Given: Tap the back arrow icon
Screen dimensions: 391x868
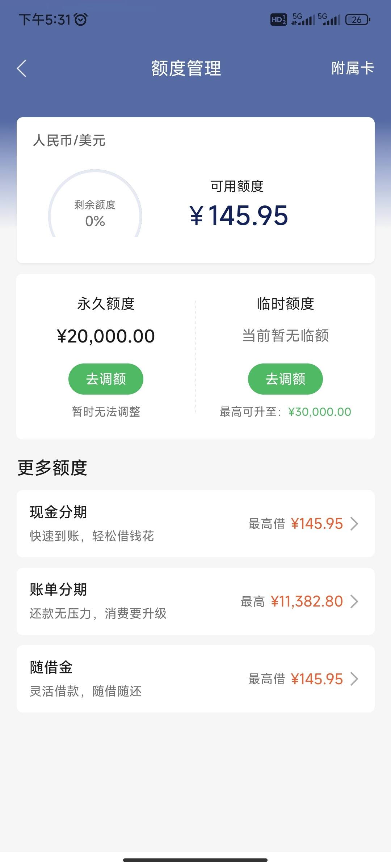Looking at the screenshot, I should click(x=22, y=68).
